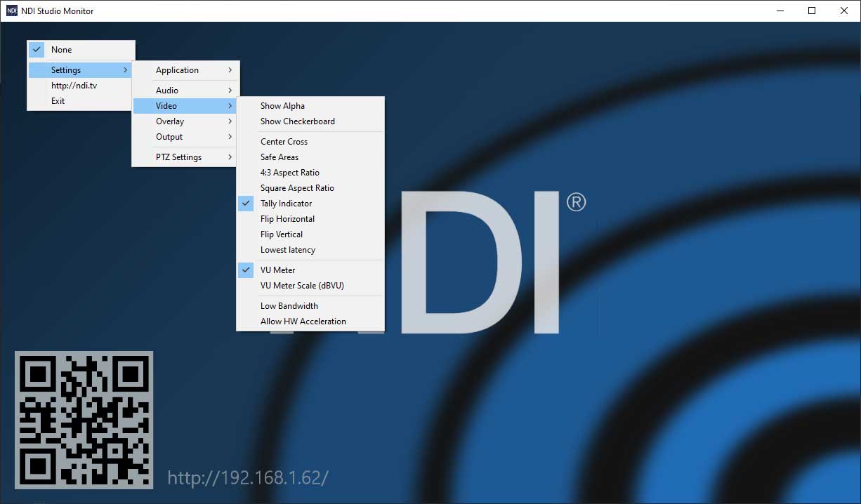Toggle Flip Vertical
The width and height of the screenshot is (861, 504).
pos(310,234)
